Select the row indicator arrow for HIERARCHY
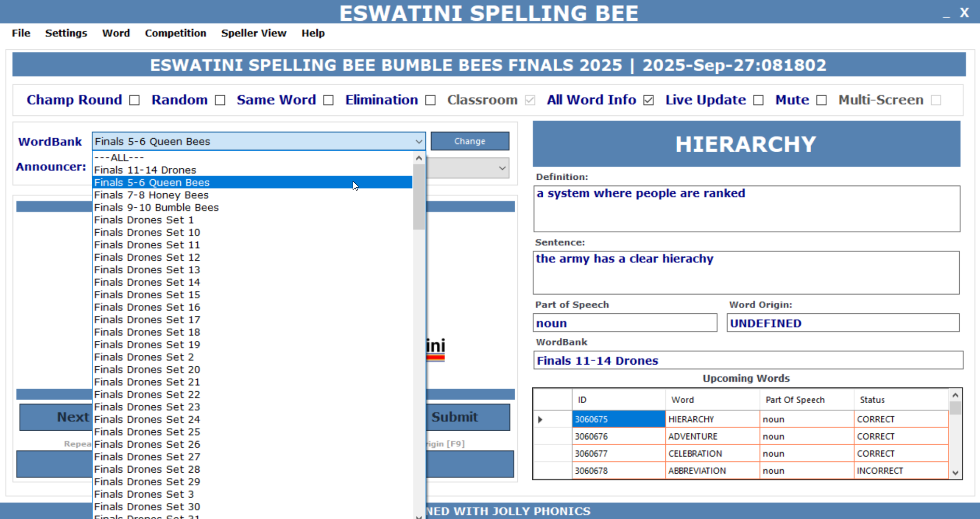Screen dimensions: 980x519 coord(540,419)
